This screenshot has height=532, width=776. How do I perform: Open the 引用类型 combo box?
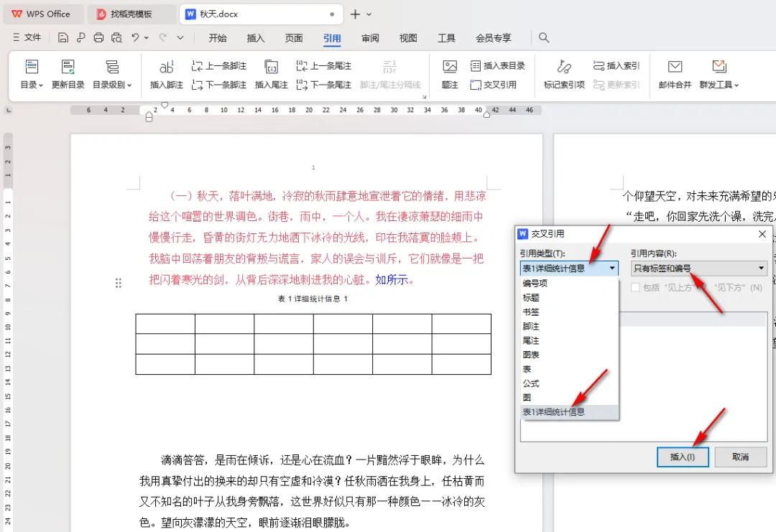pyautogui.click(x=569, y=269)
